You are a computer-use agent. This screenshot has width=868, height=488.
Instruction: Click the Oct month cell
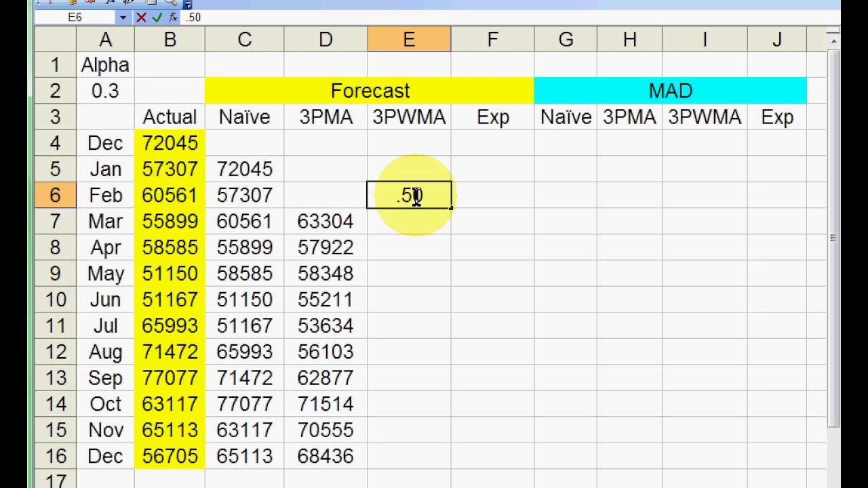tap(105, 404)
